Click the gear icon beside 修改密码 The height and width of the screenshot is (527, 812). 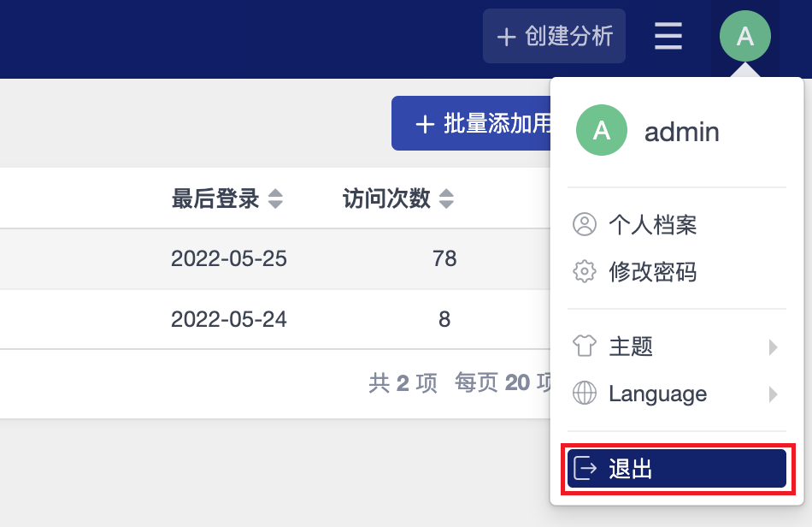tap(584, 272)
